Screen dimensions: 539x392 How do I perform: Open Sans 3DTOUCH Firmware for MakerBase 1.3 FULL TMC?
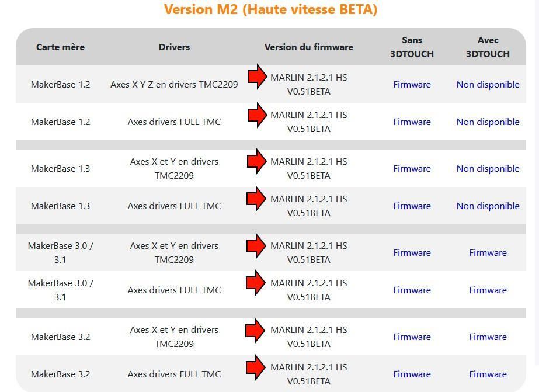tap(412, 206)
